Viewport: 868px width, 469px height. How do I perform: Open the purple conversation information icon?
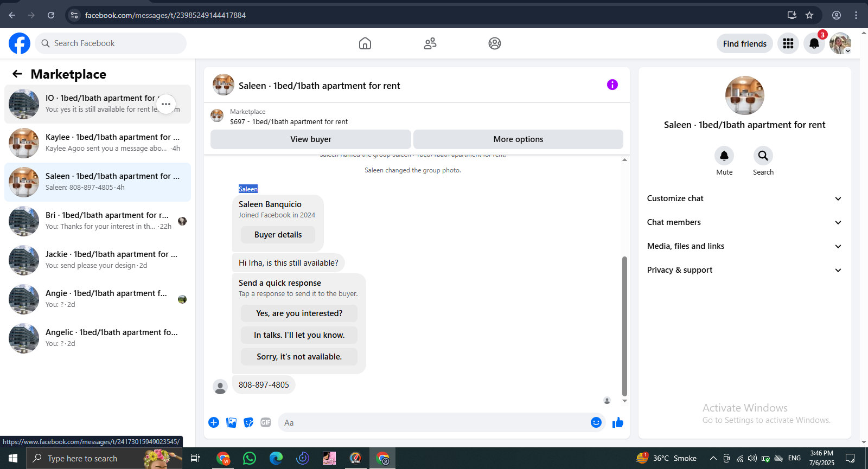[x=612, y=85]
